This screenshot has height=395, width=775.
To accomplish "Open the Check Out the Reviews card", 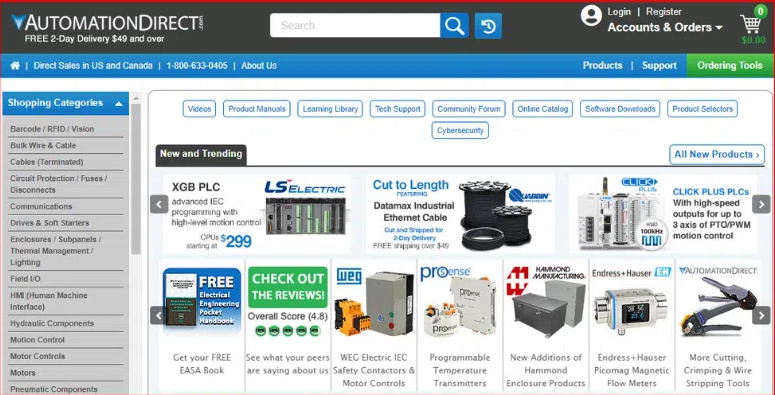I will (x=288, y=325).
